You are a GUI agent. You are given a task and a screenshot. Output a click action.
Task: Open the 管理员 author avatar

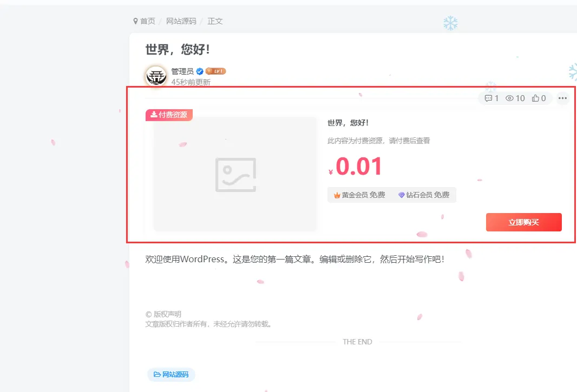(x=156, y=76)
